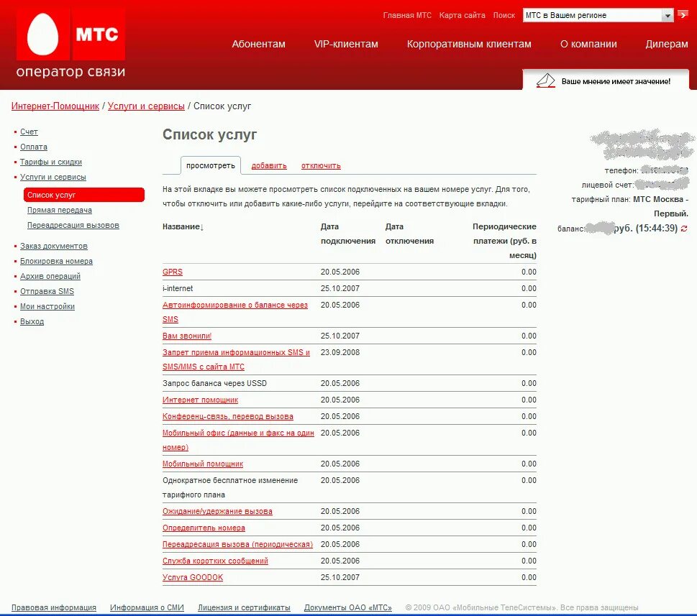Refresh balance with the red refresh icon
This screenshot has width=697, height=616.
click(684, 229)
